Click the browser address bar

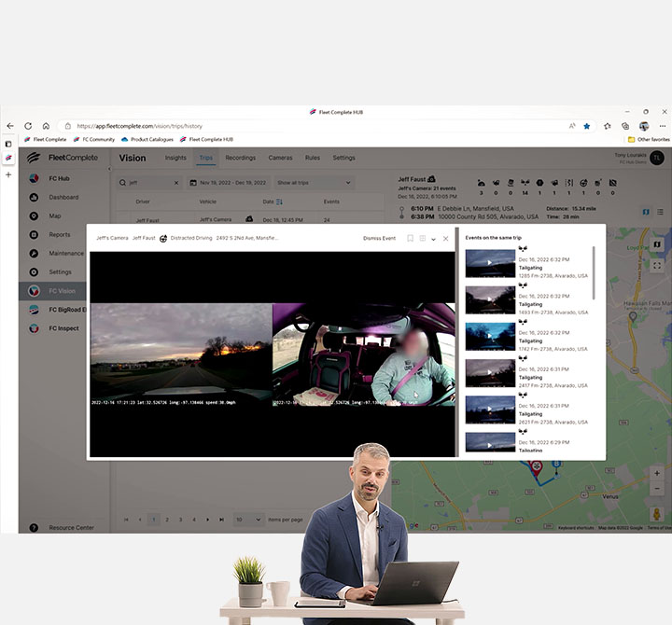(x=317, y=126)
